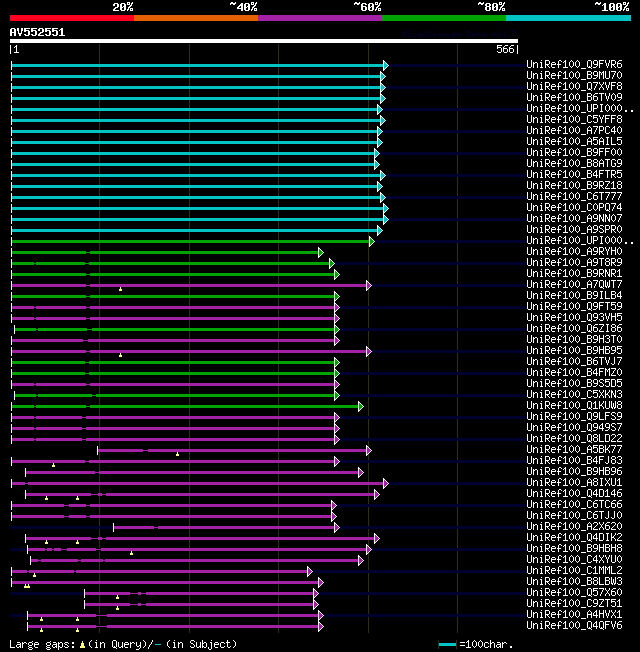Image resolution: width=640 pixels, height=652 pixels.
Task: Choose the UniRef100_Q4DIK2 hit name
Action: point(574,538)
